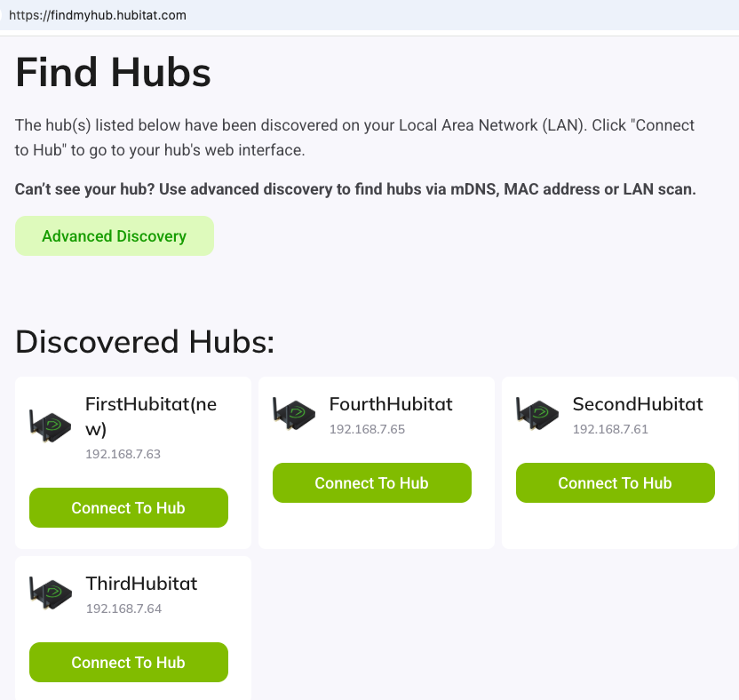
Task: Click the SecondHubitat hub device icon
Action: click(x=537, y=413)
